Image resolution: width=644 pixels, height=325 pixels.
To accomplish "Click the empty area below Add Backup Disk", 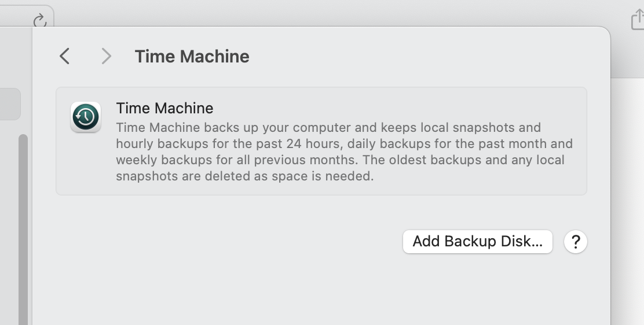I will 321,289.
